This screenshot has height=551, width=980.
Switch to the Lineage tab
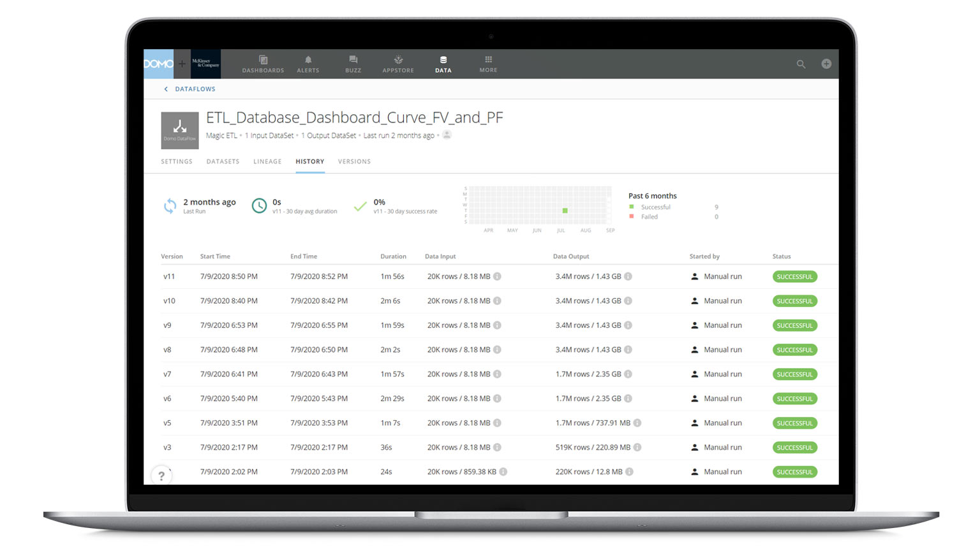coord(267,161)
